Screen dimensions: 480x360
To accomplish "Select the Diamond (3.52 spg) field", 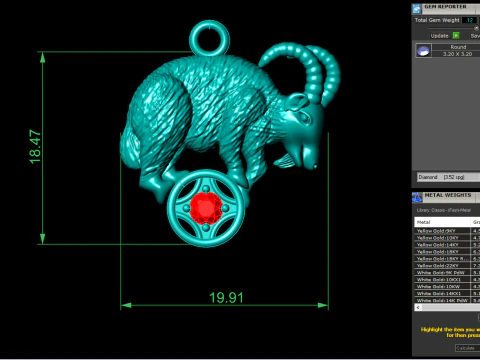I will tap(448, 177).
